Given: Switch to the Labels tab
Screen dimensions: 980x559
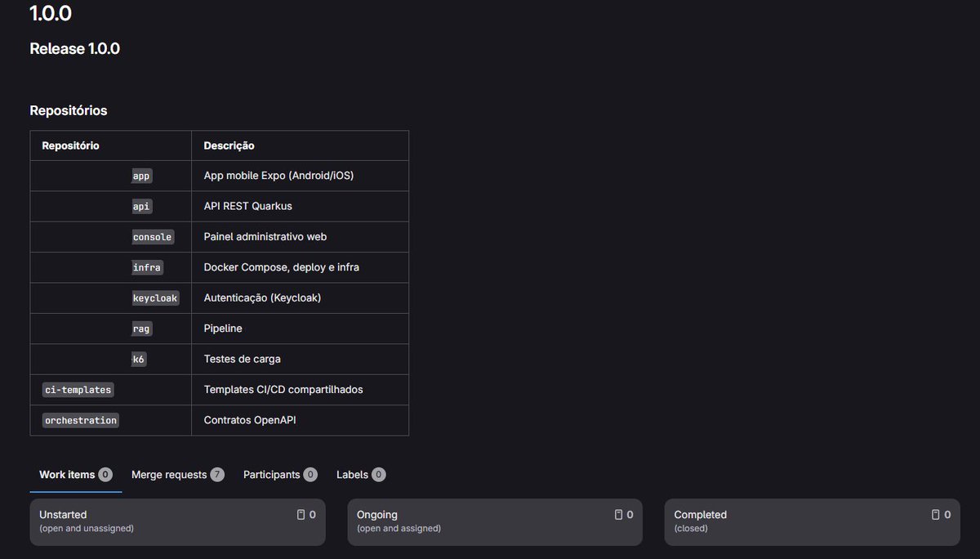Looking at the screenshot, I should tap(361, 475).
